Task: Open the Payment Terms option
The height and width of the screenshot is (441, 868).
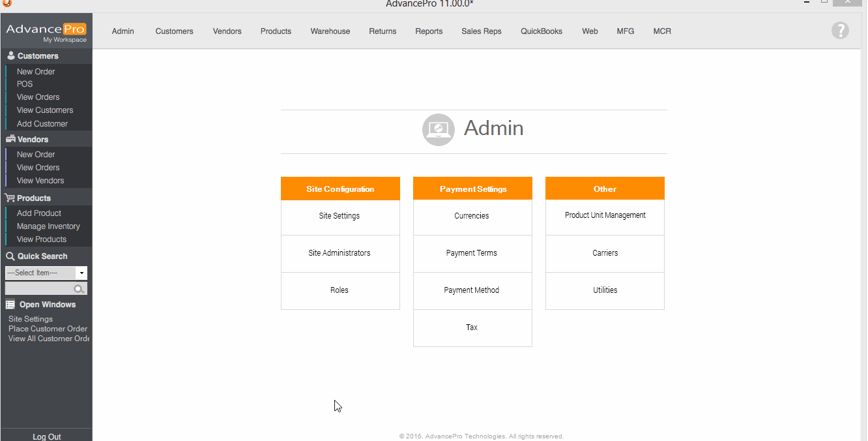Action: point(472,253)
